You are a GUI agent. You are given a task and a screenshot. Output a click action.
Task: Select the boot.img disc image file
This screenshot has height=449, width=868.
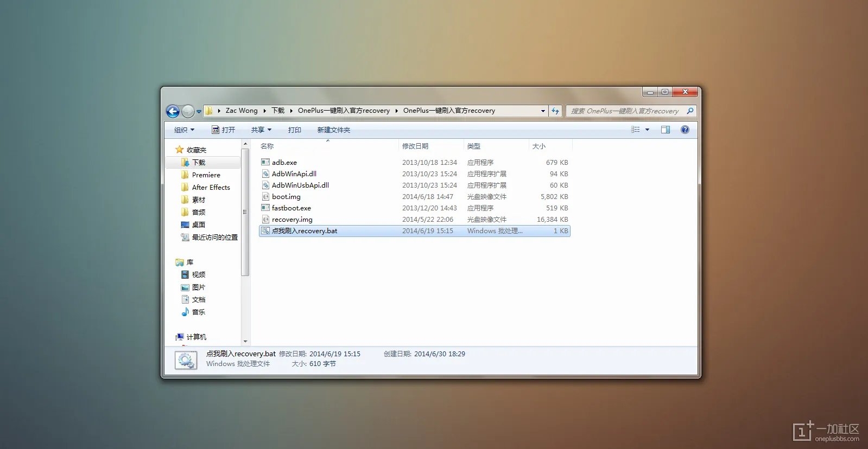(x=286, y=197)
